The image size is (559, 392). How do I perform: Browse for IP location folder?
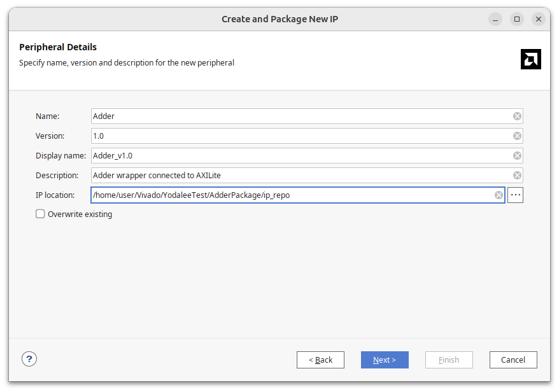pyautogui.click(x=515, y=195)
